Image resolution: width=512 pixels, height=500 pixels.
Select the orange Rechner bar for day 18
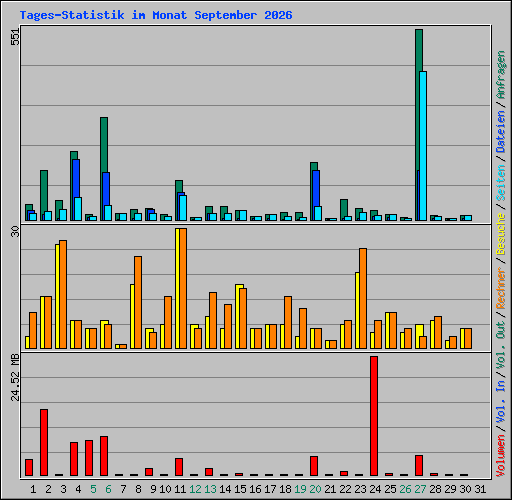(x=288, y=323)
